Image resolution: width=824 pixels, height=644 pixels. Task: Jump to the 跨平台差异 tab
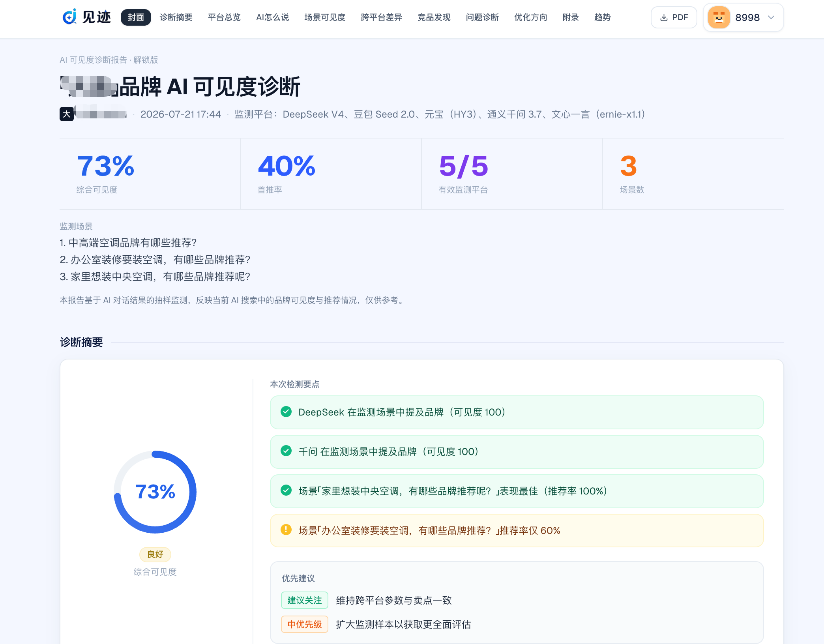[382, 17]
